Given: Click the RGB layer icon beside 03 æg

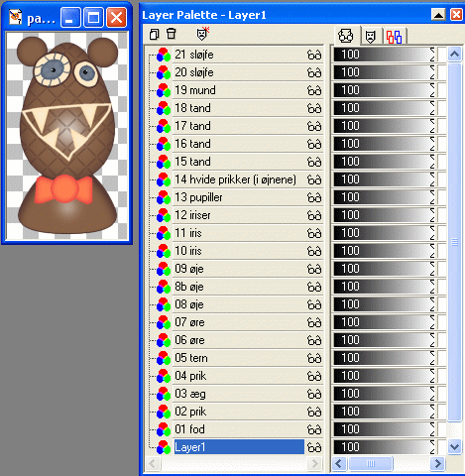Looking at the screenshot, I should pyautogui.click(x=164, y=394).
